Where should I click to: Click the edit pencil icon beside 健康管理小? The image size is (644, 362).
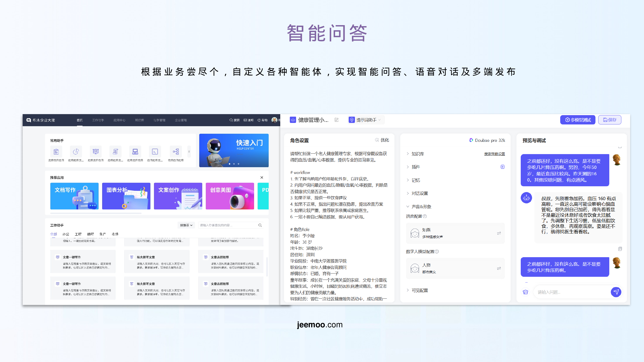click(337, 120)
